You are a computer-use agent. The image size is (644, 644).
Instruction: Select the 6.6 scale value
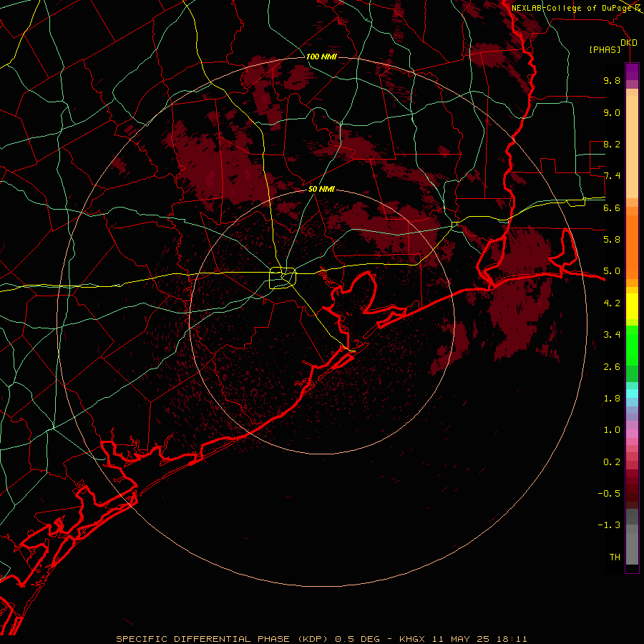click(x=612, y=208)
